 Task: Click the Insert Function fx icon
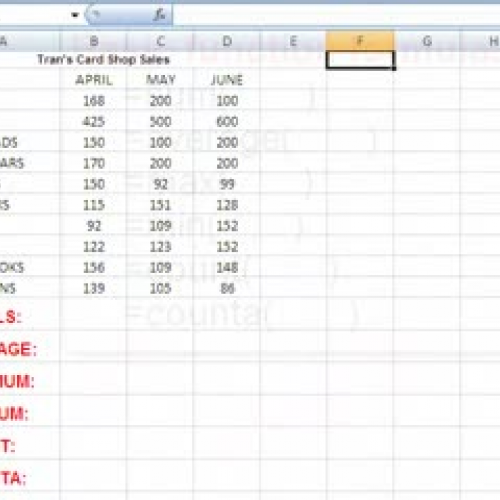159,15
